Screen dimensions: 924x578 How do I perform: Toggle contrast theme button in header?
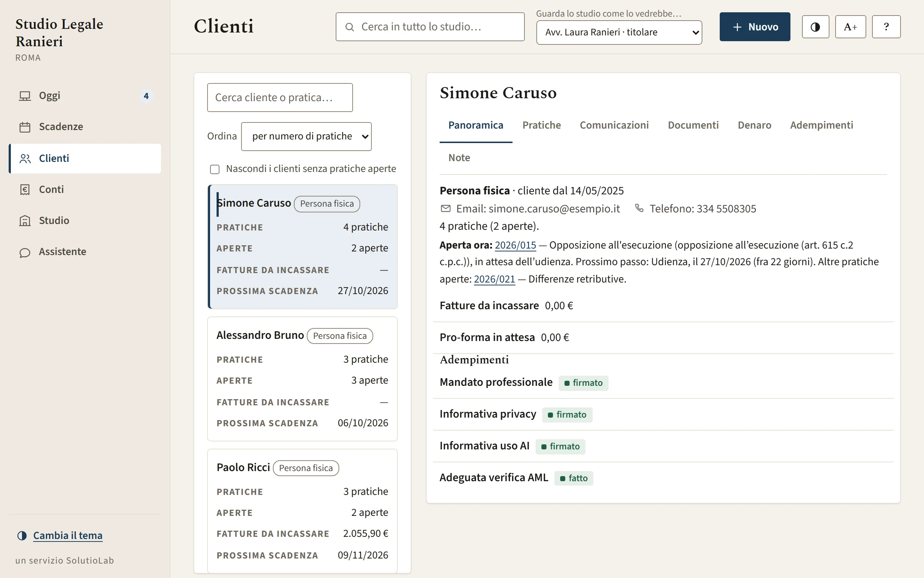point(815,27)
